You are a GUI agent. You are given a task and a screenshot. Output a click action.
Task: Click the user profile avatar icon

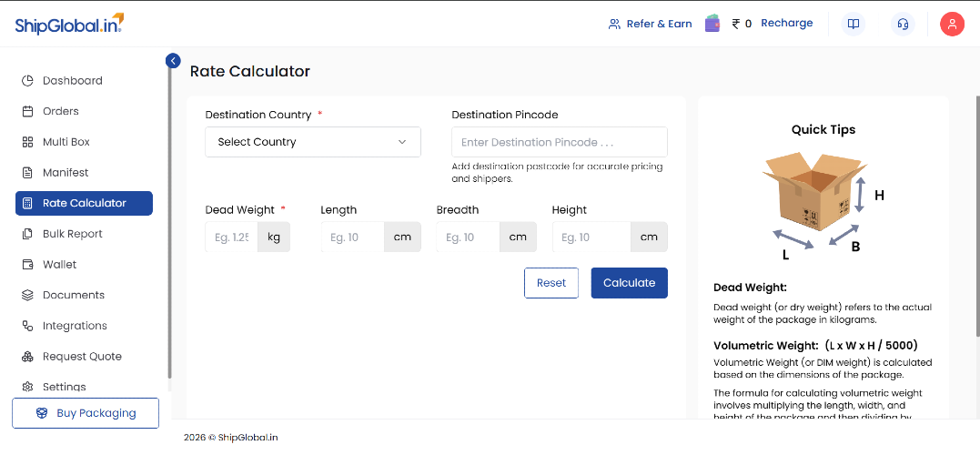[x=952, y=25]
